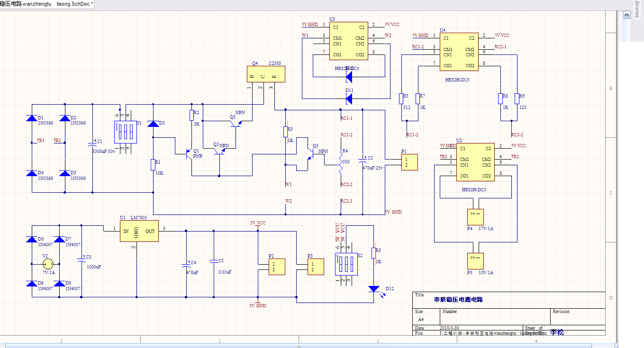Click the title block title text
This screenshot has width=644, height=348.
click(458, 300)
